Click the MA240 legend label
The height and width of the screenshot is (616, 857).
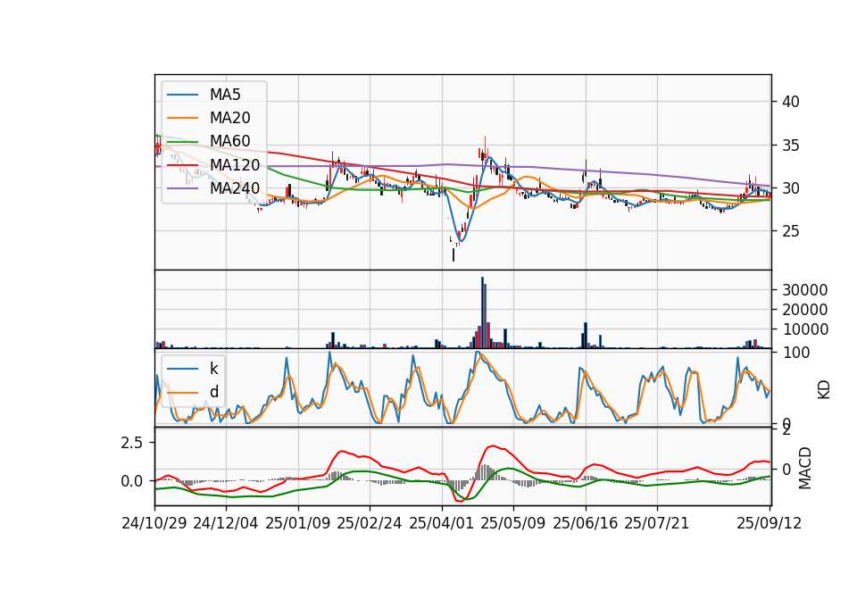coord(235,188)
